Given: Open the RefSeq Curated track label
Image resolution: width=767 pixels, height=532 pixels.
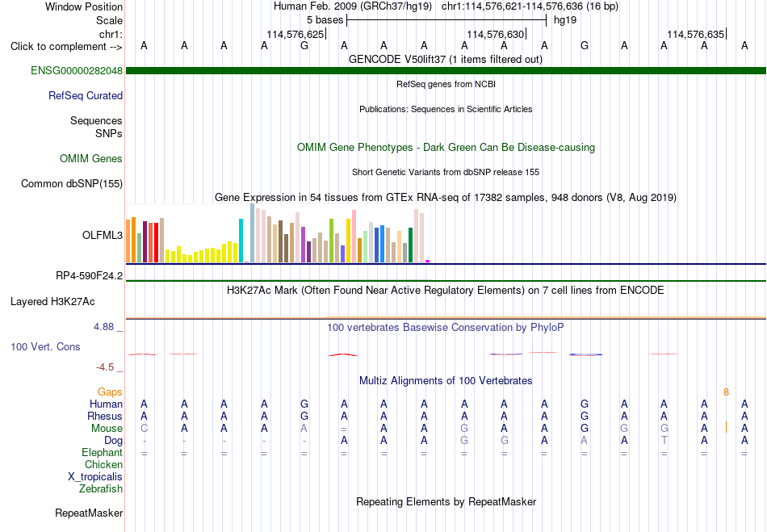Looking at the screenshot, I should point(85,96).
